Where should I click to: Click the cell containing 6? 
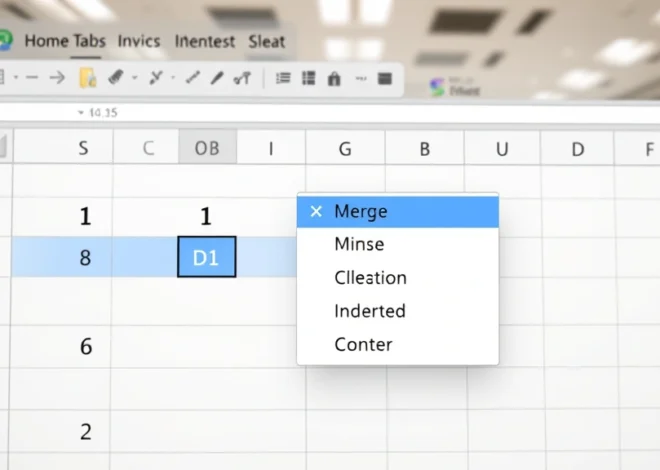point(61,347)
